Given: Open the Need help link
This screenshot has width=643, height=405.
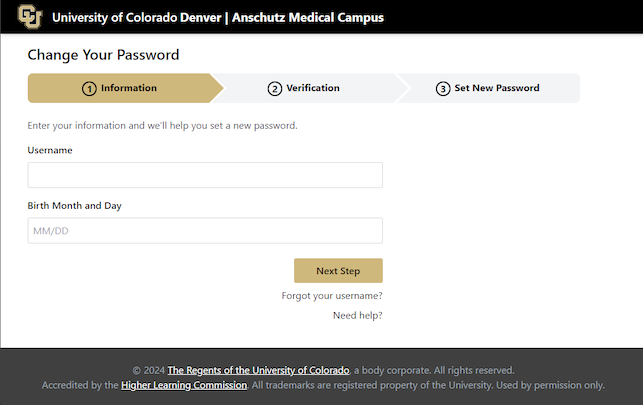Looking at the screenshot, I should pyautogui.click(x=358, y=315).
